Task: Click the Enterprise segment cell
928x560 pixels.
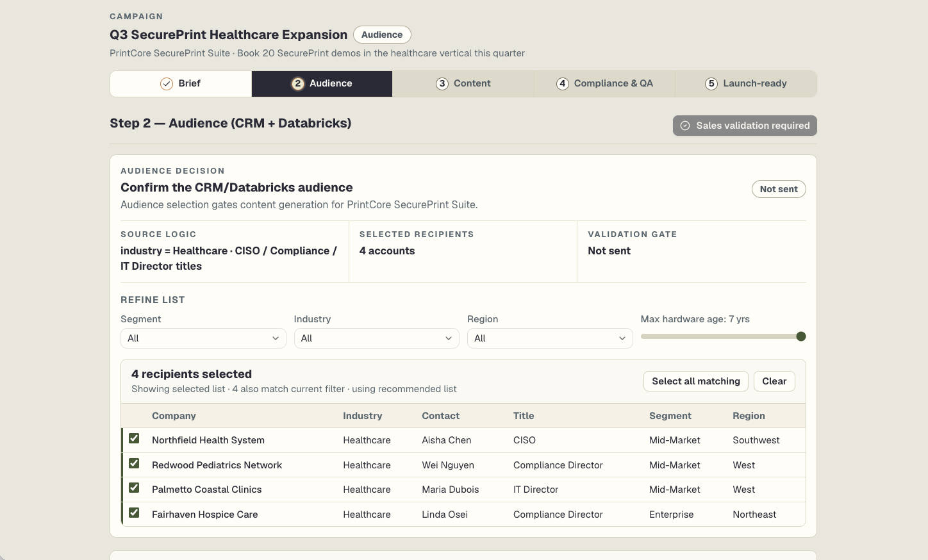Action: coord(672,515)
